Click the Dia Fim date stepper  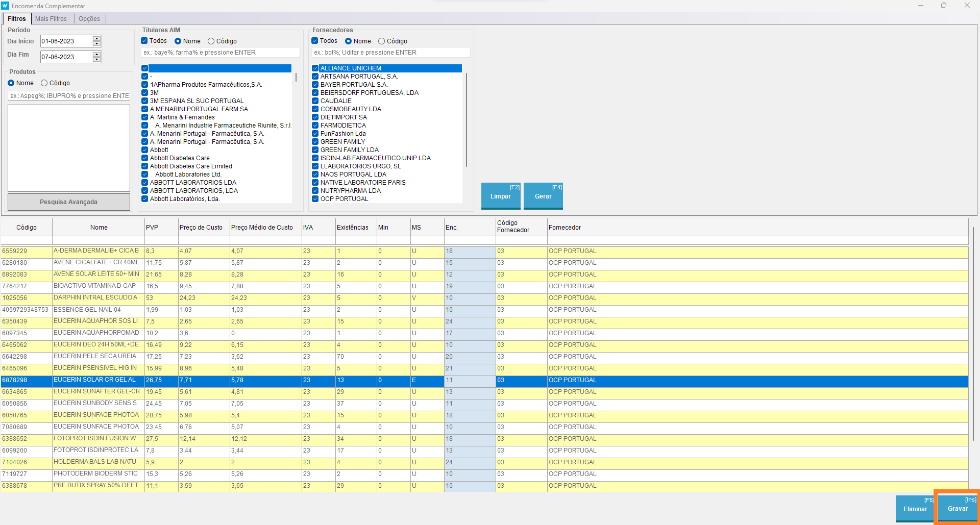point(97,57)
